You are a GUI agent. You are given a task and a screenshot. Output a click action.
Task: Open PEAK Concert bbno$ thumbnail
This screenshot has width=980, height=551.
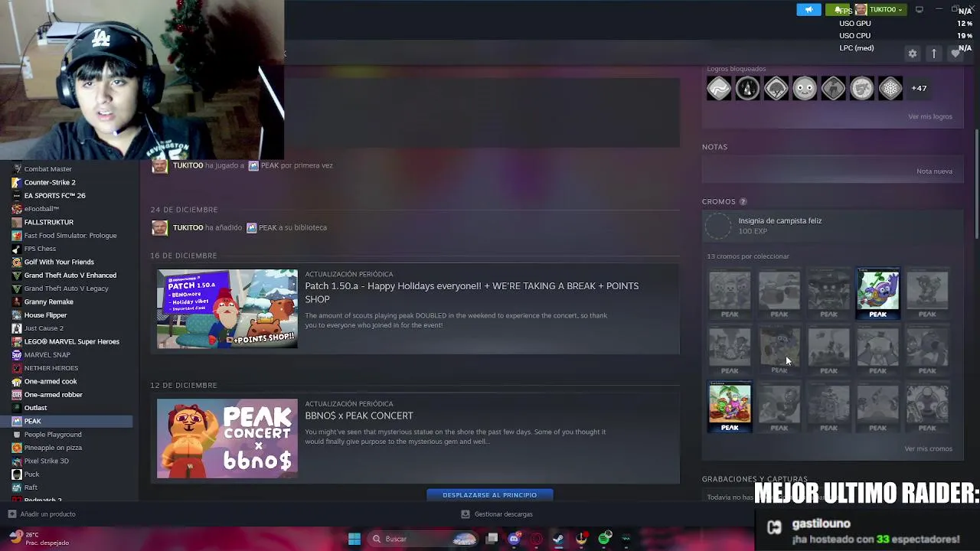click(227, 439)
